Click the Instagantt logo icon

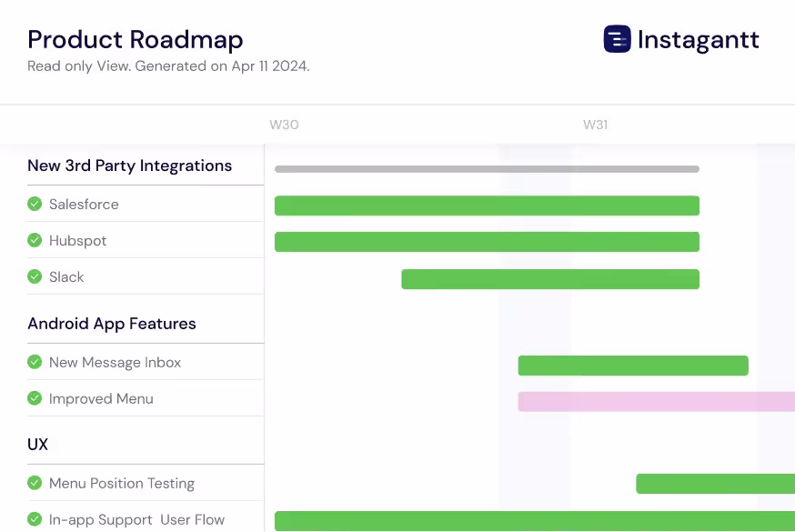(x=617, y=39)
